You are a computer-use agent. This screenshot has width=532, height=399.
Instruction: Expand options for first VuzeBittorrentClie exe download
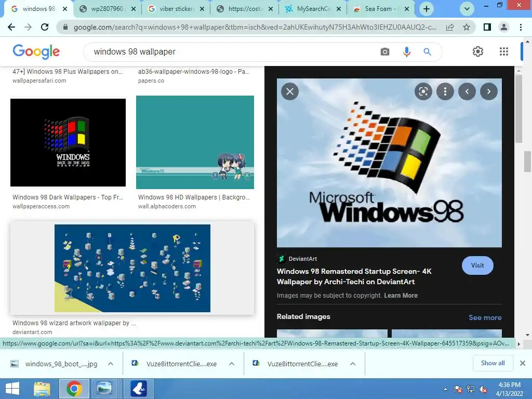[232, 364]
